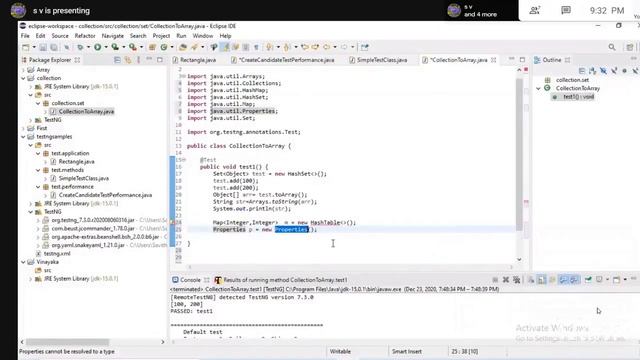This screenshot has width=640, height=360.
Task: Open the meeting participants icon
Action: tap(535, 11)
